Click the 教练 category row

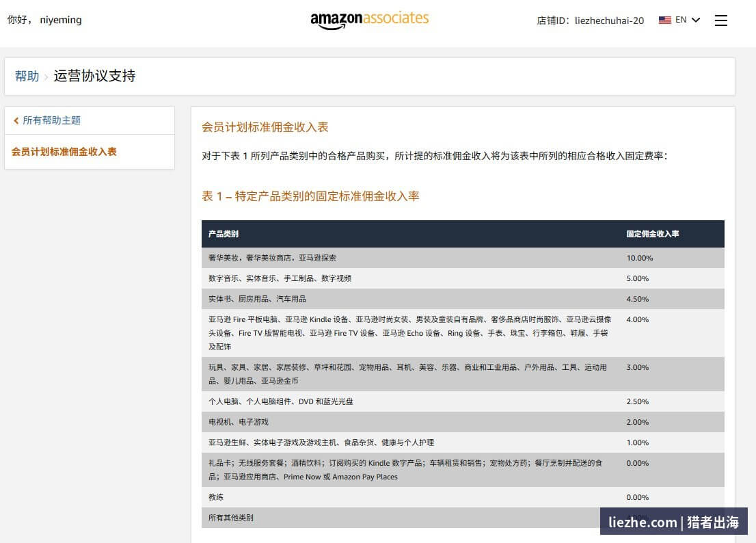coord(463,497)
